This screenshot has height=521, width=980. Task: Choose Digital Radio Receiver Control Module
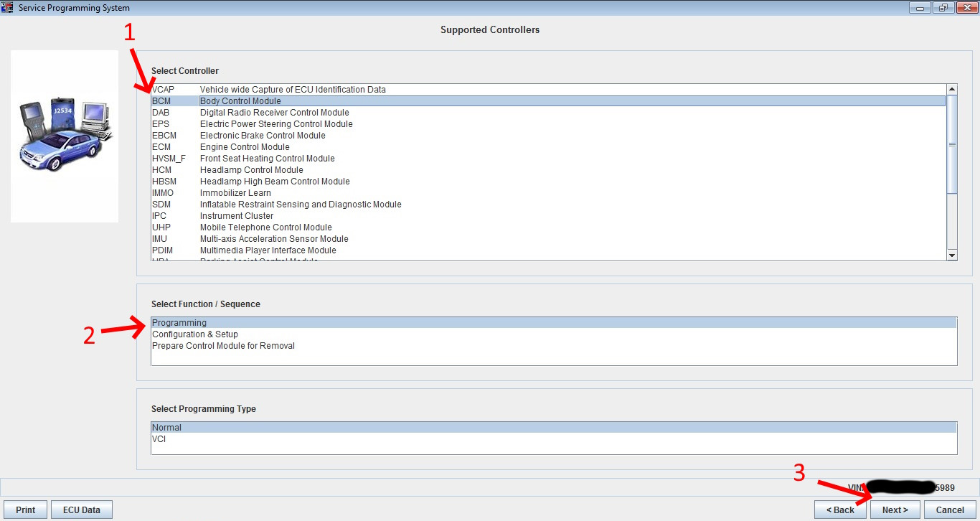pyautogui.click(x=549, y=113)
